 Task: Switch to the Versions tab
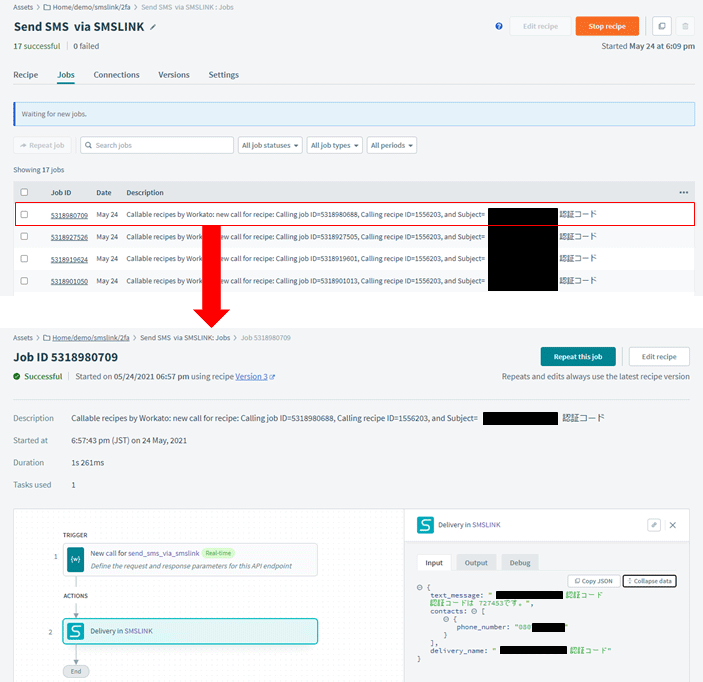click(174, 75)
